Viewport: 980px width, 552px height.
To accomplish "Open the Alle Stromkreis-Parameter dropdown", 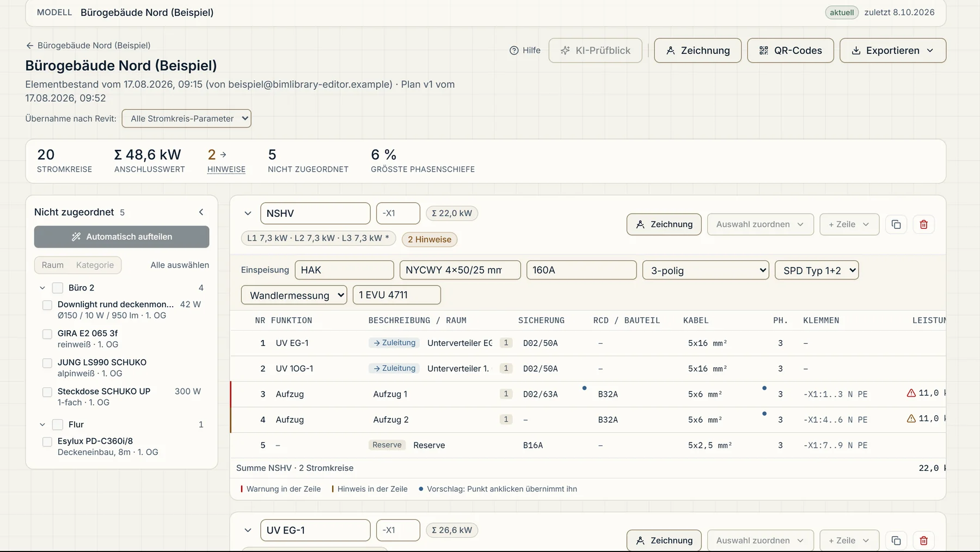I will (186, 118).
